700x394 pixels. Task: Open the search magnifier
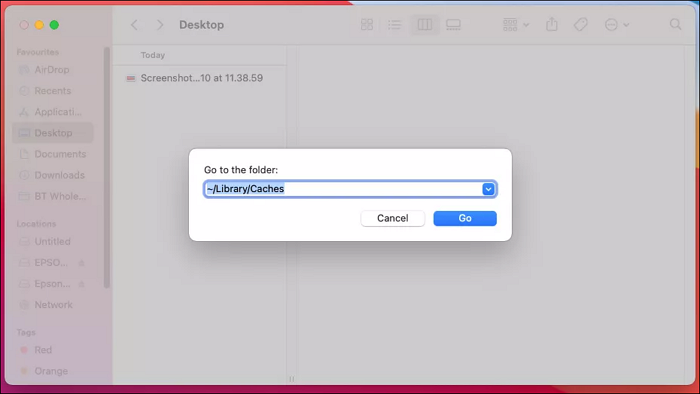[675, 25]
